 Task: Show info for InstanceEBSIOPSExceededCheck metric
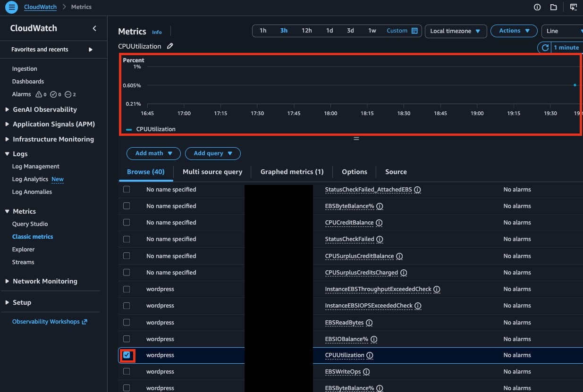pyautogui.click(x=418, y=306)
